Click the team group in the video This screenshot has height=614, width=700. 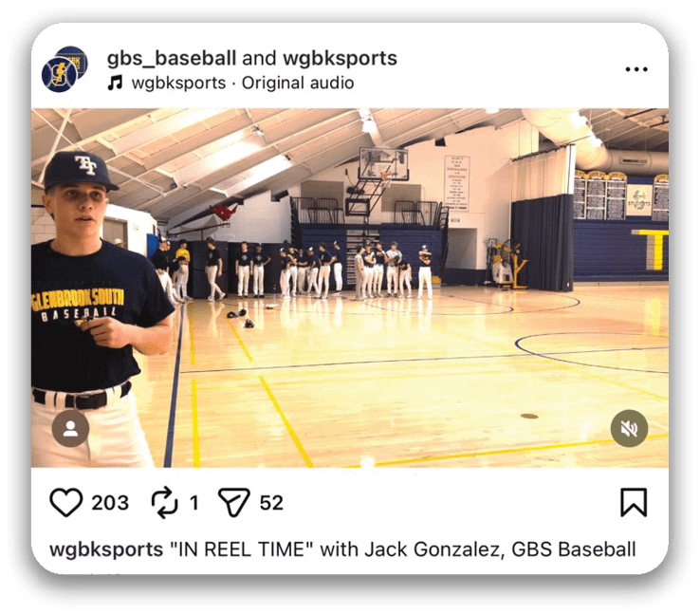coord(295,270)
